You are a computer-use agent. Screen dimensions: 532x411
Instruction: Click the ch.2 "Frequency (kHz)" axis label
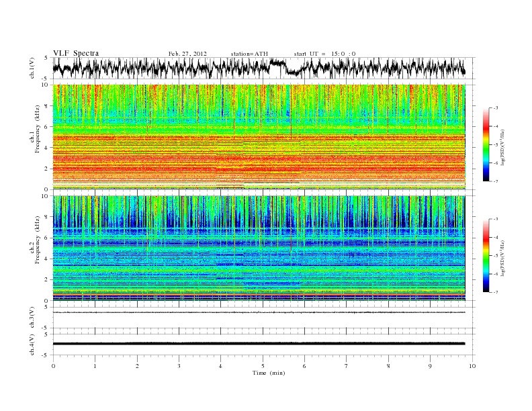38,239
